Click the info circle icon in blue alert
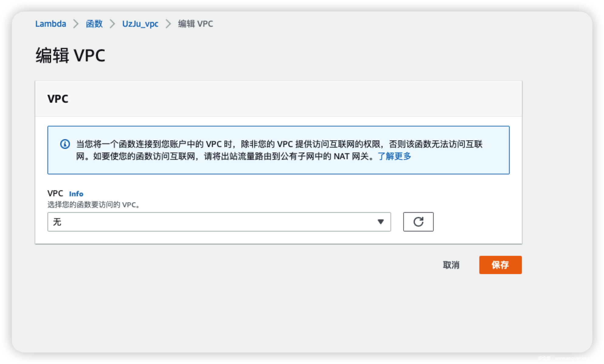The width and height of the screenshot is (604, 364). pyautogui.click(x=65, y=144)
